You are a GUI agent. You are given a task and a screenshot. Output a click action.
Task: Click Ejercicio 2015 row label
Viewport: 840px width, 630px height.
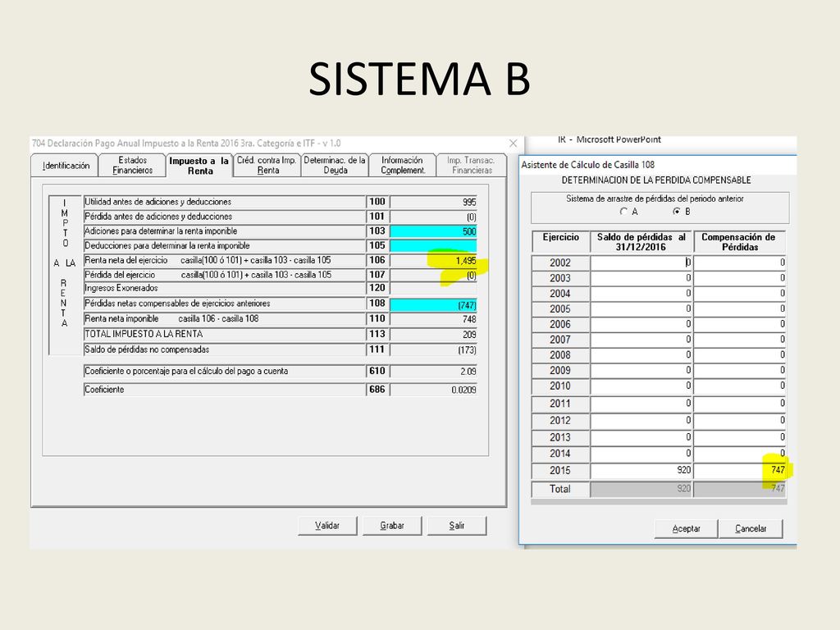coord(560,470)
